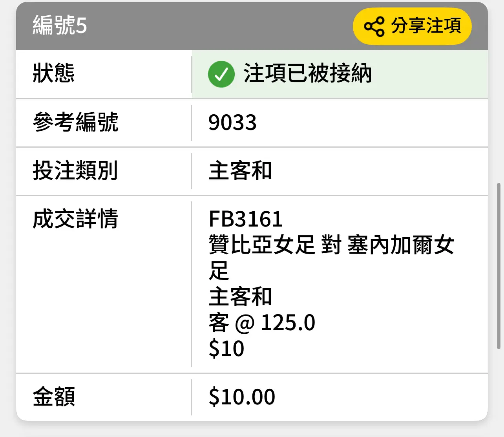Select the 注項已被接納 status text
The width and height of the screenshot is (504, 437).
(x=307, y=73)
